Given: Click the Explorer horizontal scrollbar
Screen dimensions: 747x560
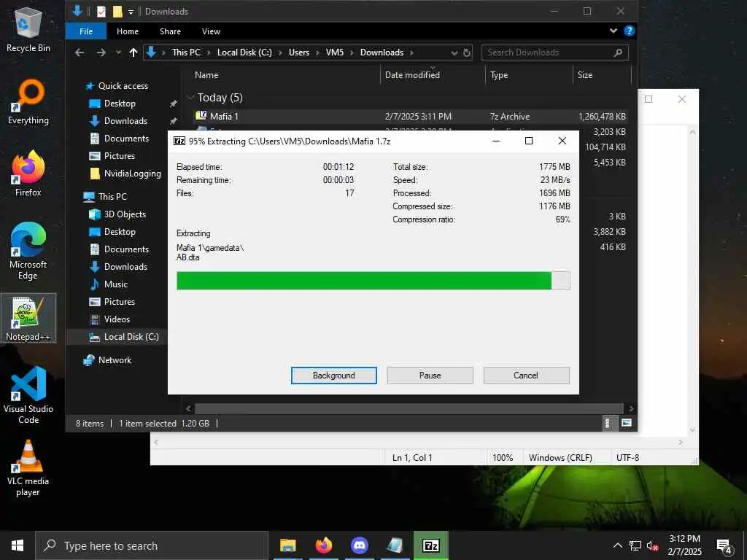Looking at the screenshot, I should (x=409, y=408).
